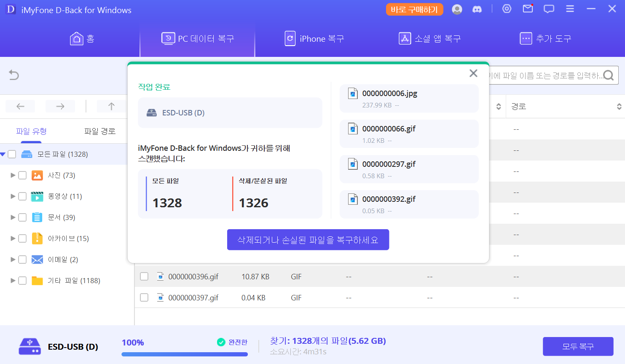The image size is (625, 364).
Task: Click the undo back arrow icon
Action: tap(14, 75)
